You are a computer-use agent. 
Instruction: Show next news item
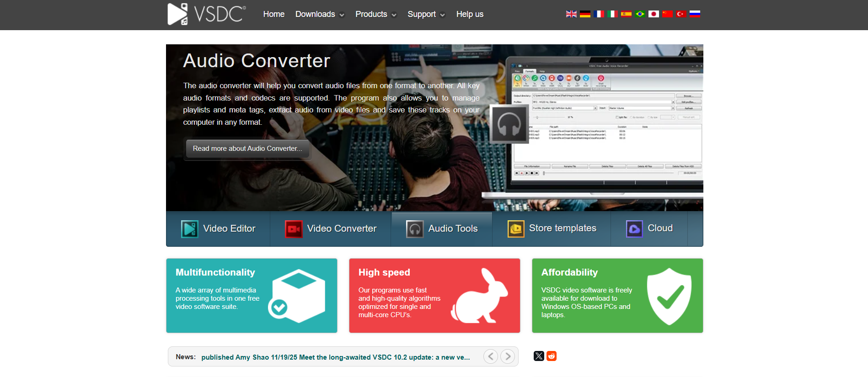[x=508, y=356]
